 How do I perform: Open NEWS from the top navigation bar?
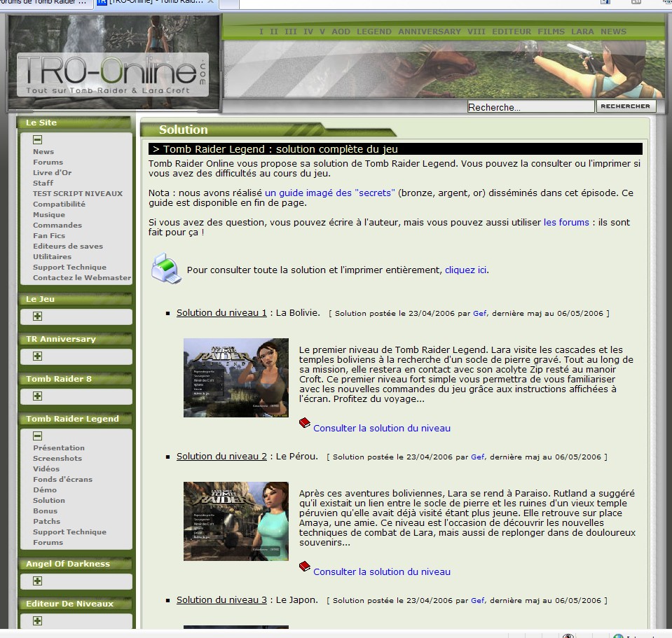(x=613, y=32)
